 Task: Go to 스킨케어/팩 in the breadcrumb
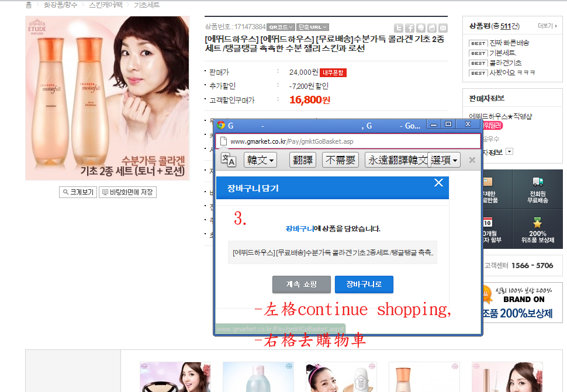(106, 5)
